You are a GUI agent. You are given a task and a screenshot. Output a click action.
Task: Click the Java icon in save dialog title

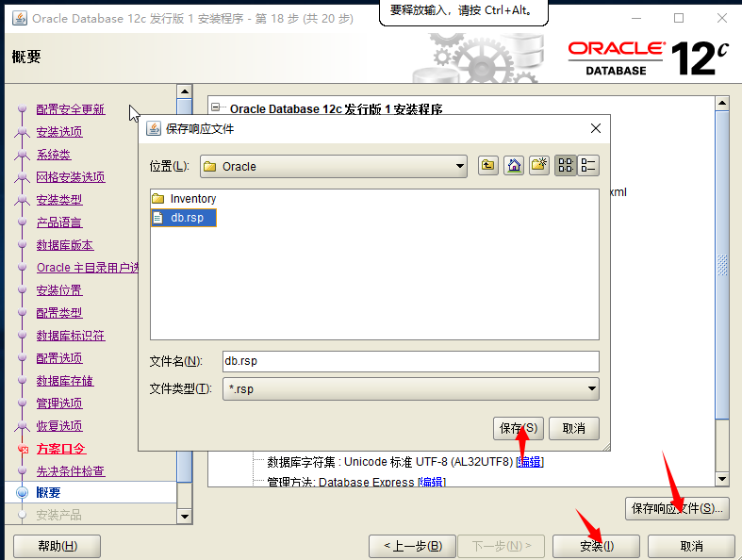pos(154,128)
